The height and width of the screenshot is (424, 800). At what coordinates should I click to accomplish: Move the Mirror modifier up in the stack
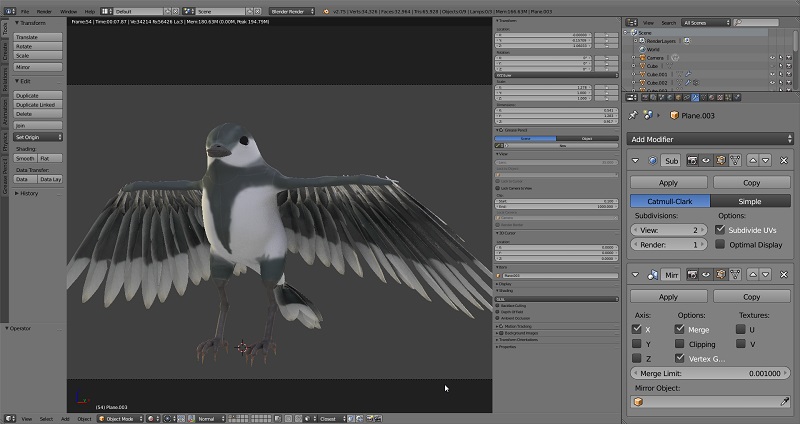[x=753, y=275]
